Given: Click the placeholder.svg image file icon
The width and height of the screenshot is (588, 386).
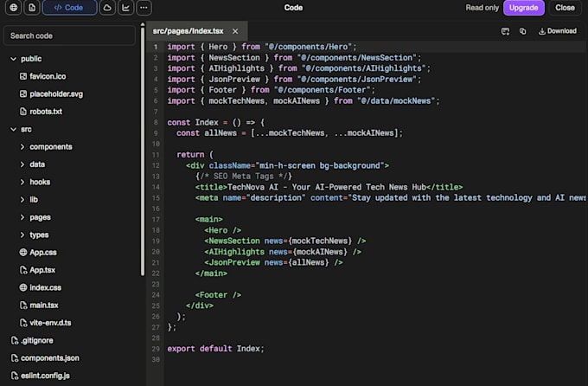Looking at the screenshot, I should tap(23, 93).
